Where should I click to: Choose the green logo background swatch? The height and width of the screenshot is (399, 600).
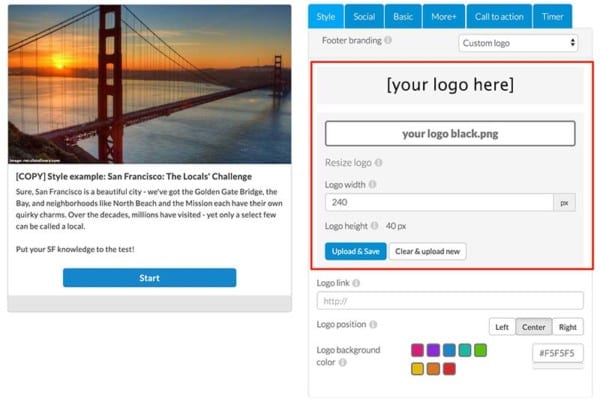tap(480, 350)
